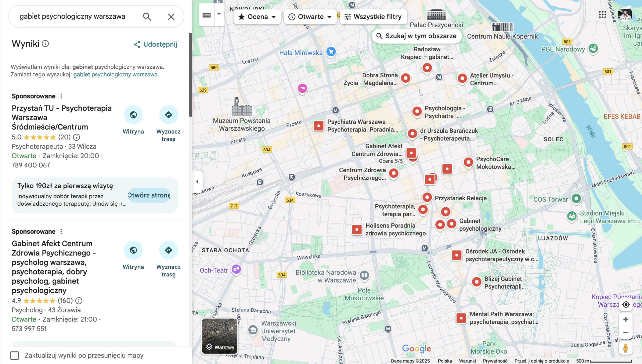Open options menu for second Sponsorowane result
Image resolution: width=642 pixels, height=364 pixels.
tap(61, 231)
